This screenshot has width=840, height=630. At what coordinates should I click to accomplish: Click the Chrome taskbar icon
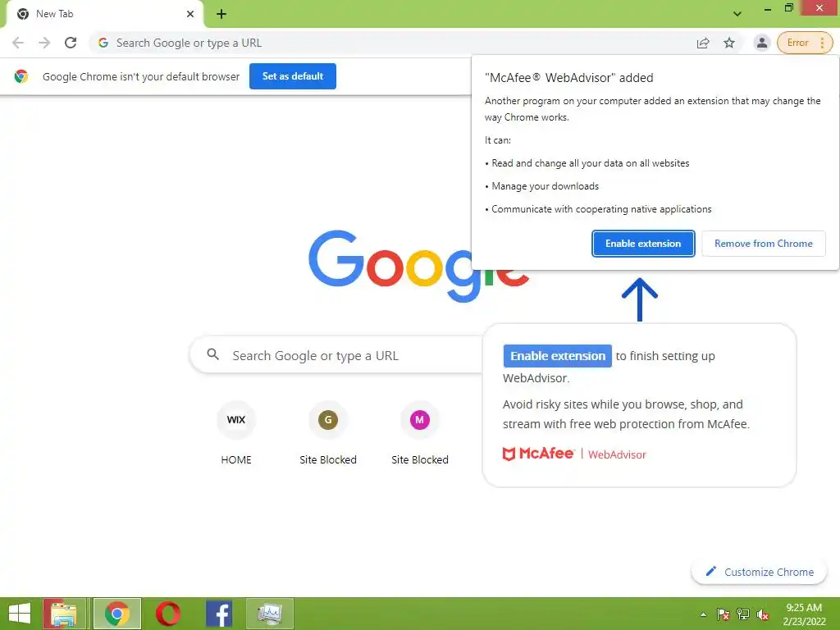pyautogui.click(x=117, y=614)
